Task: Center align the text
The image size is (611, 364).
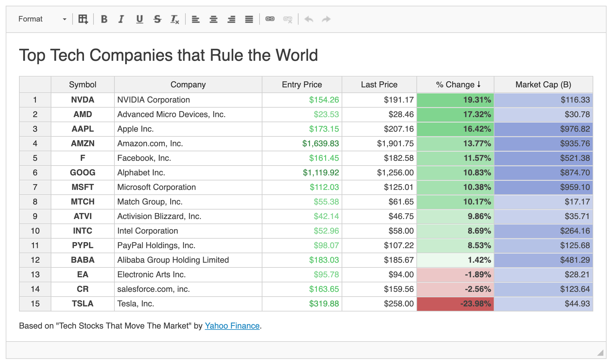Action: [214, 19]
